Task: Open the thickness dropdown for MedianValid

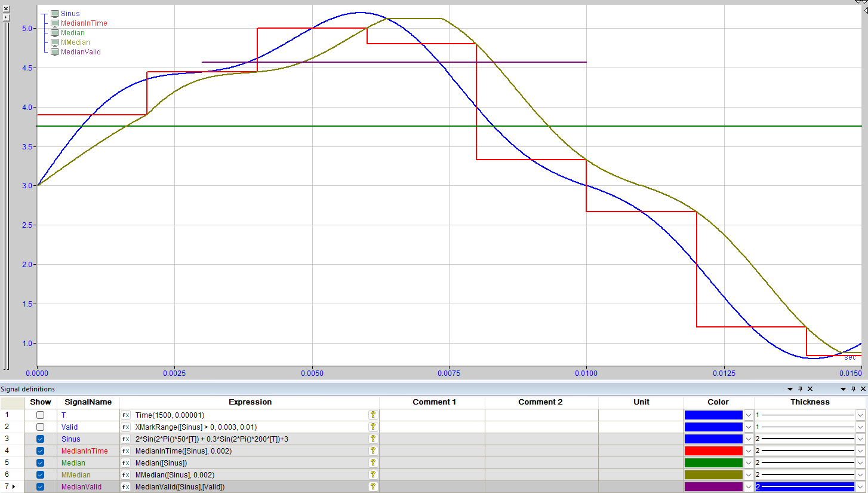Action: (x=860, y=486)
